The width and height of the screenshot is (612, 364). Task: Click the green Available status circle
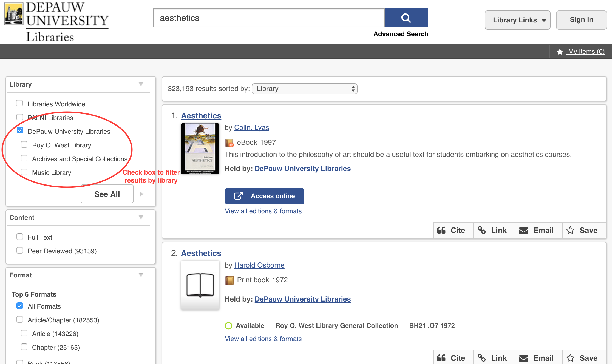(228, 326)
